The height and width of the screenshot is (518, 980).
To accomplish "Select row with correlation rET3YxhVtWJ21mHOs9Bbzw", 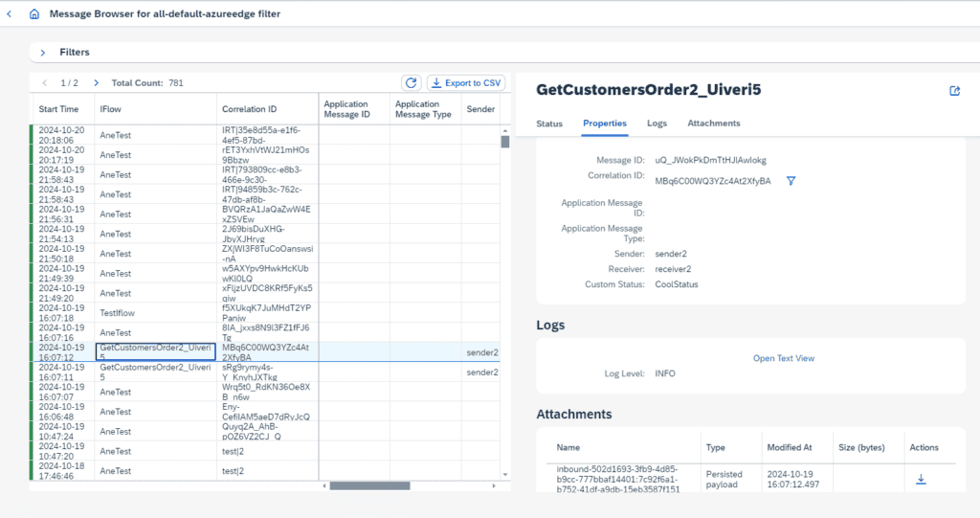I will point(265,155).
